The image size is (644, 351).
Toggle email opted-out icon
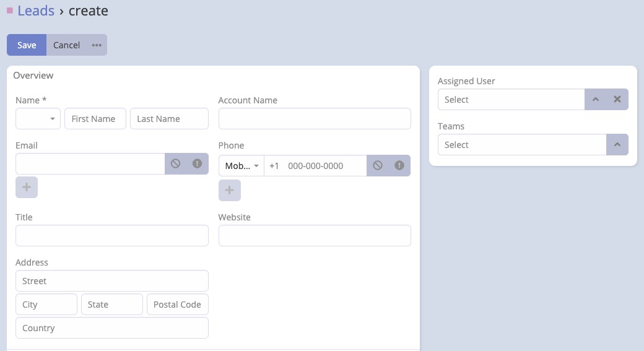[176, 164]
